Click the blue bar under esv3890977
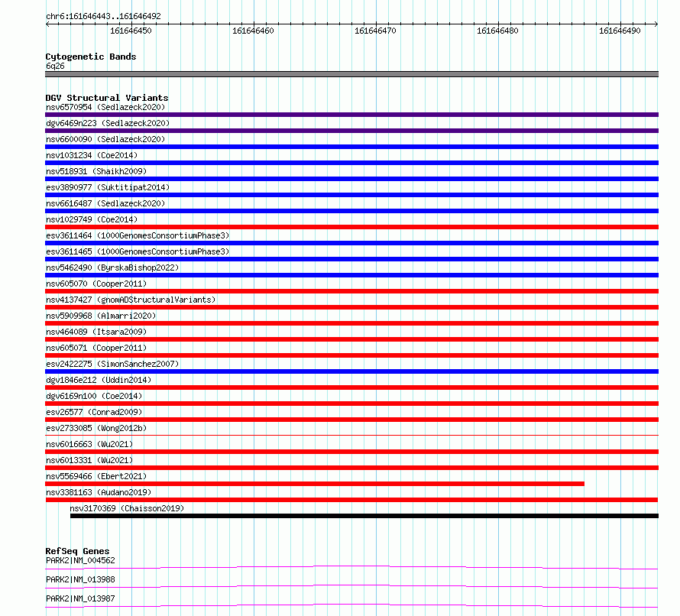Screen dimensions: 680x616 click(351, 195)
